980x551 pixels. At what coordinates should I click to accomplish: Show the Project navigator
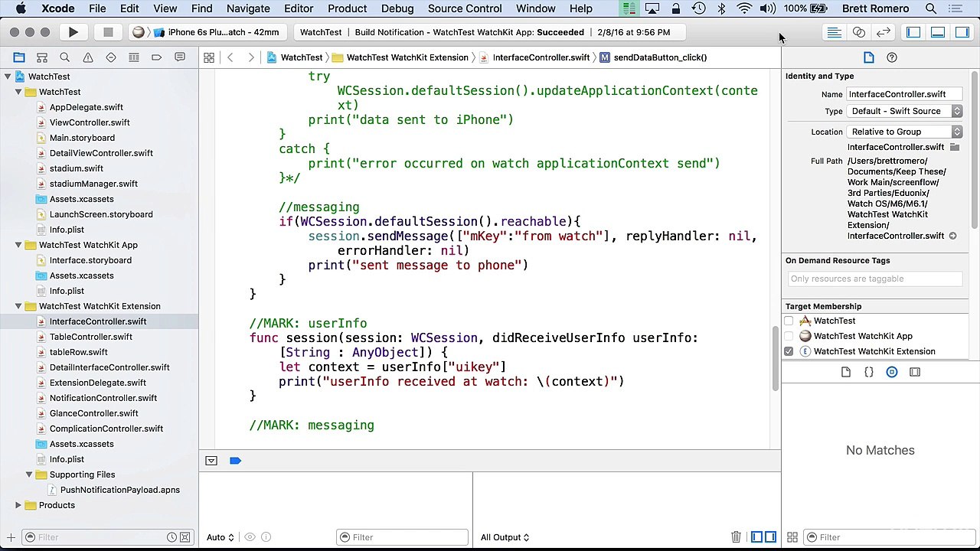[x=19, y=57]
